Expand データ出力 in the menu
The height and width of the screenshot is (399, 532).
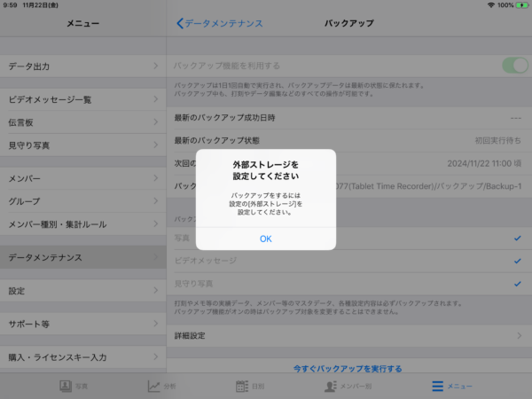(x=83, y=66)
